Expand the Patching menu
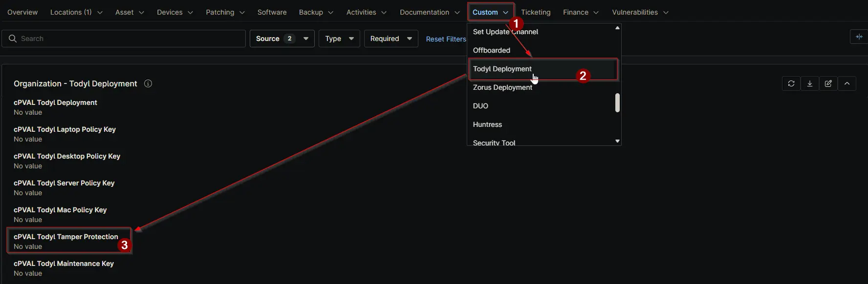The image size is (868, 284). pyautogui.click(x=225, y=12)
